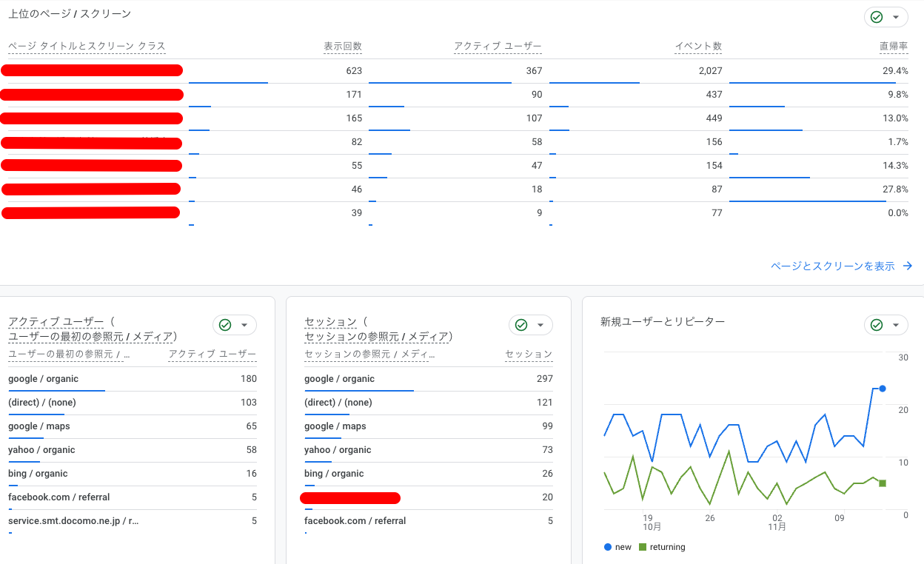Click the 直帰率 column header
Screen dimensions: 924x564
click(893, 46)
